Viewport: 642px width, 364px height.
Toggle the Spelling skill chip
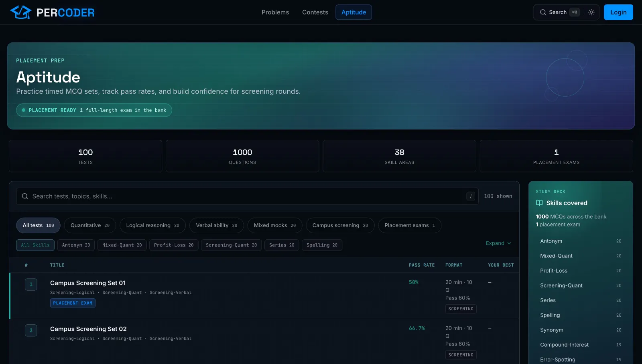click(322, 245)
